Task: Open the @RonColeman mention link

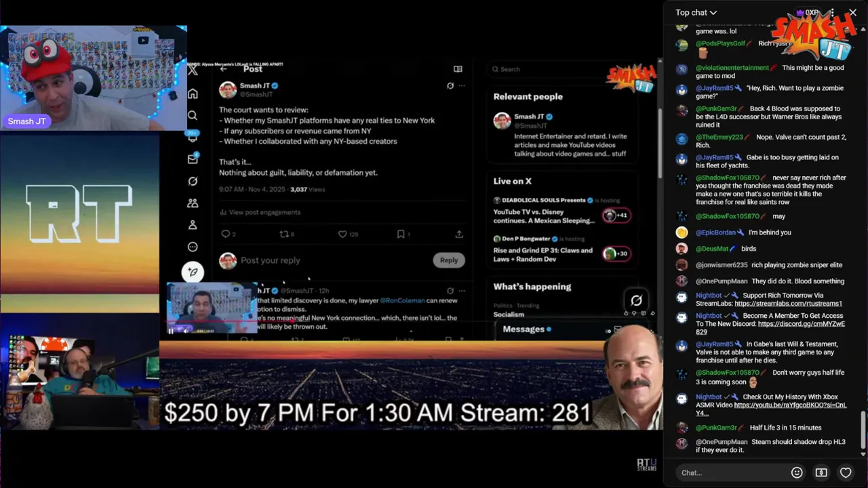Action: pyautogui.click(x=402, y=300)
